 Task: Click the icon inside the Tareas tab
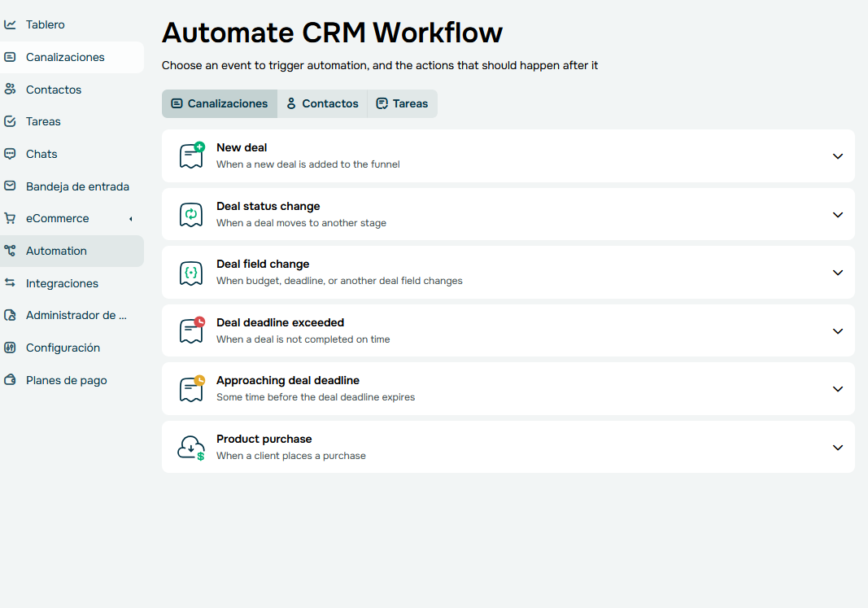pos(382,103)
